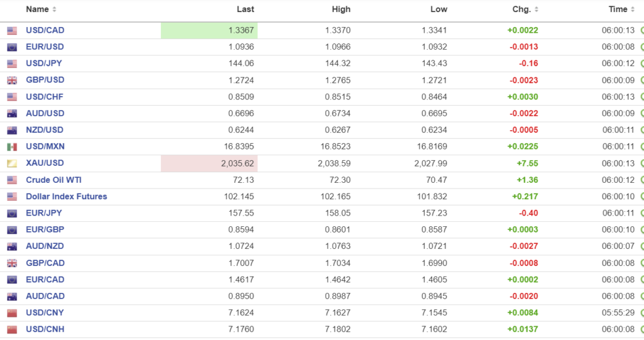Click the Last column header
The height and width of the screenshot is (340, 644).
pyautogui.click(x=245, y=9)
